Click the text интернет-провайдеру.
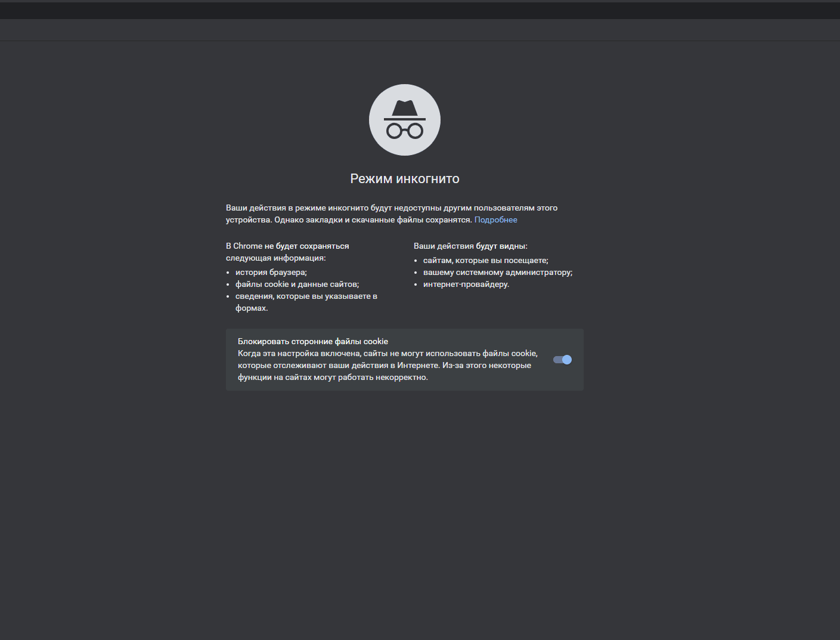This screenshot has width=840, height=640. [x=466, y=285]
